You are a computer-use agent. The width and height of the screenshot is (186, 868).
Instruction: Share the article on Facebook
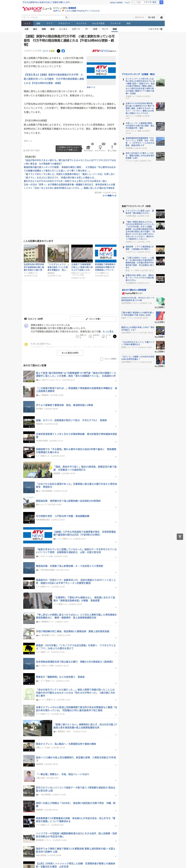pyautogui.click(x=63, y=51)
